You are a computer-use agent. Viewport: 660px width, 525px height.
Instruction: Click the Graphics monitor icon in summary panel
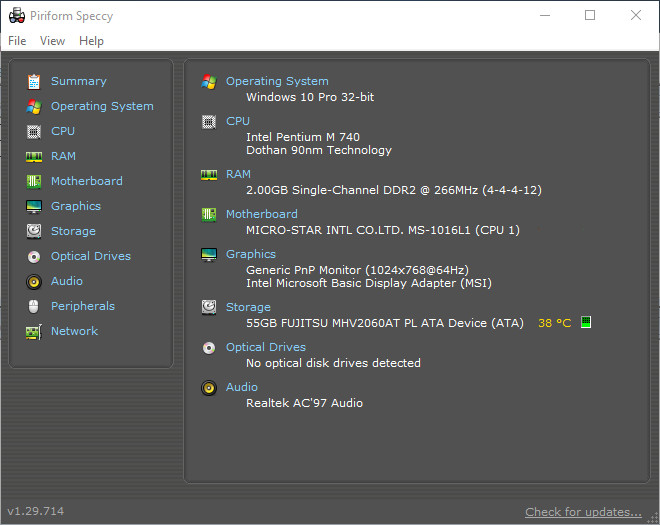pyautogui.click(x=209, y=255)
